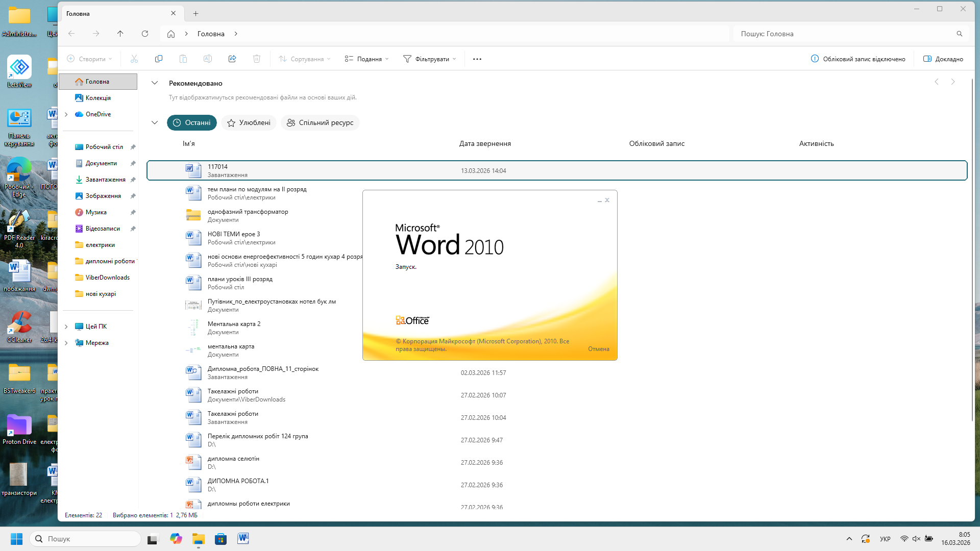The height and width of the screenshot is (551, 980).
Task: Open Завантаження in the sidebar
Action: click(105, 180)
